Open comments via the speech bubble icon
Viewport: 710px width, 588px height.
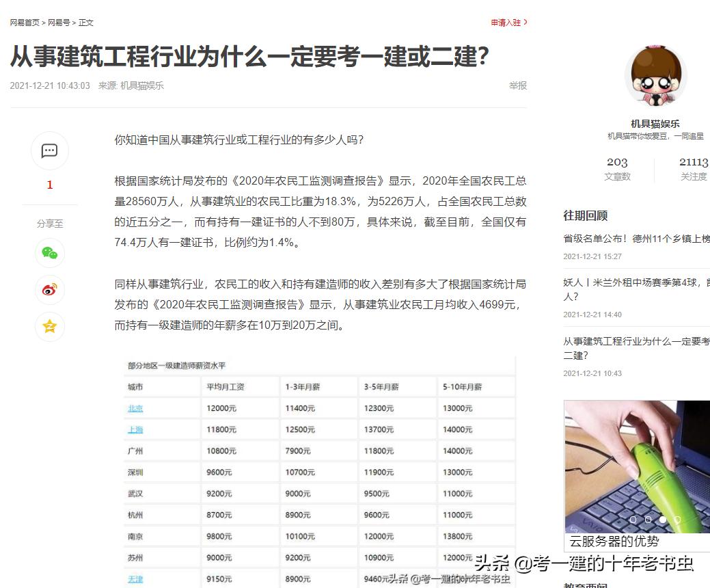point(49,150)
